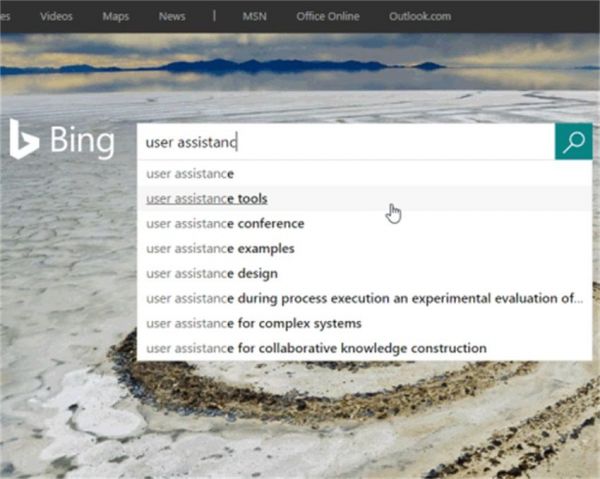The height and width of the screenshot is (479, 600).
Task: Open Office Online from top bar
Action: click(329, 16)
